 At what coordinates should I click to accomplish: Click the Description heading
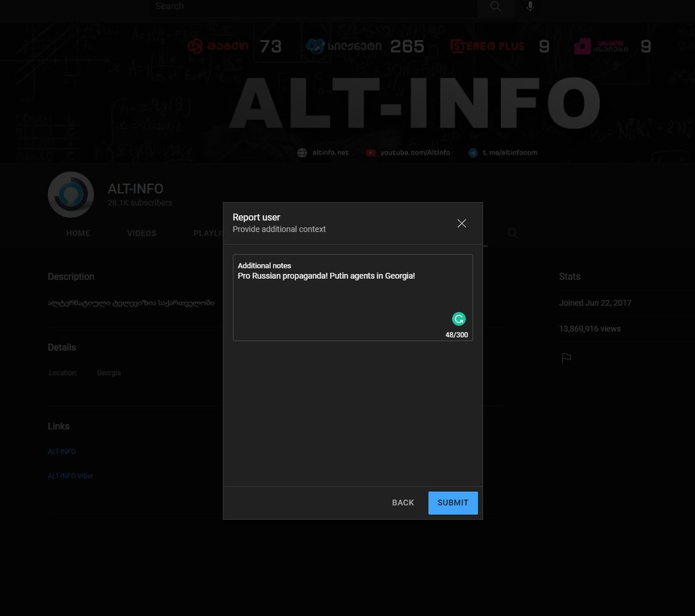pyautogui.click(x=71, y=277)
